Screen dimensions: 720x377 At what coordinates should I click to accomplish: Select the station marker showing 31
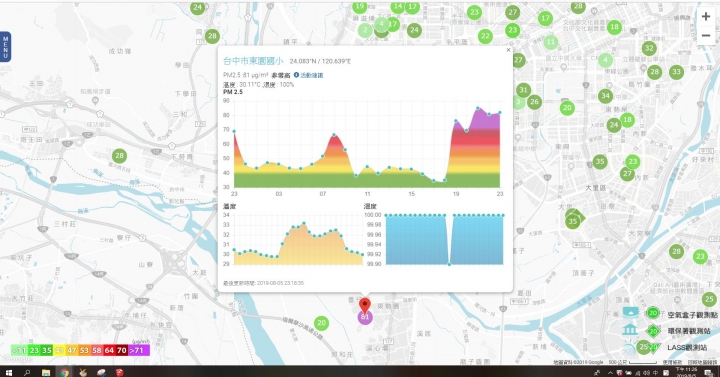tap(523, 90)
